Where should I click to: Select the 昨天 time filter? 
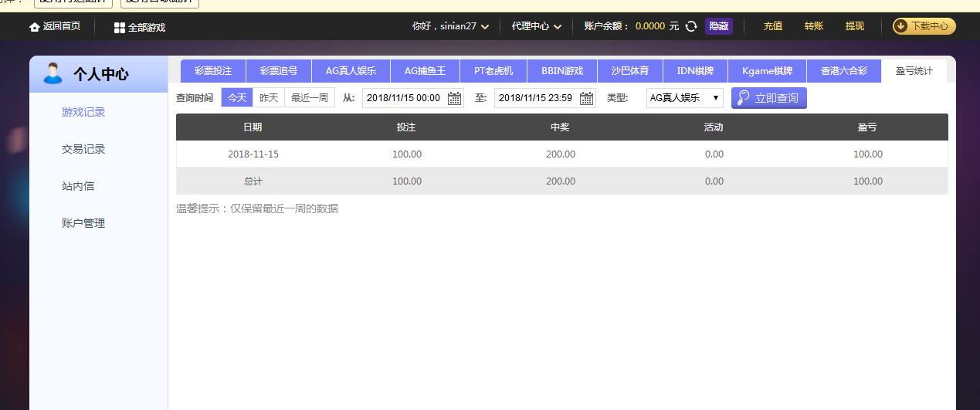point(269,98)
